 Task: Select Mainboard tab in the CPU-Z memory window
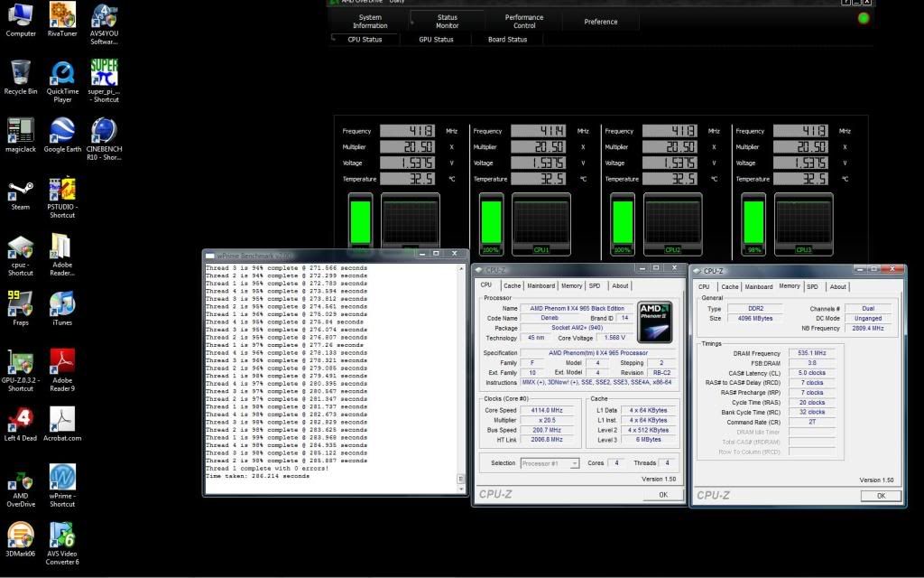tap(759, 286)
